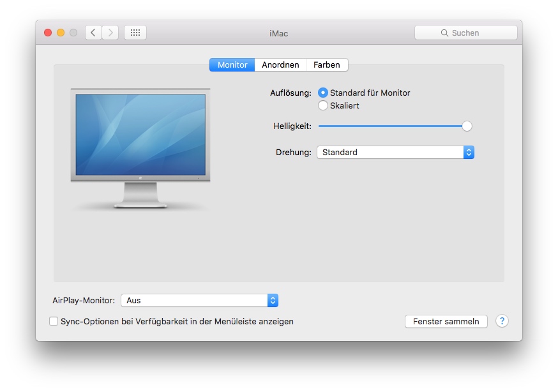This screenshot has height=392, width=558.
Task: Select the Monitor tab
Action: point(232,64)
